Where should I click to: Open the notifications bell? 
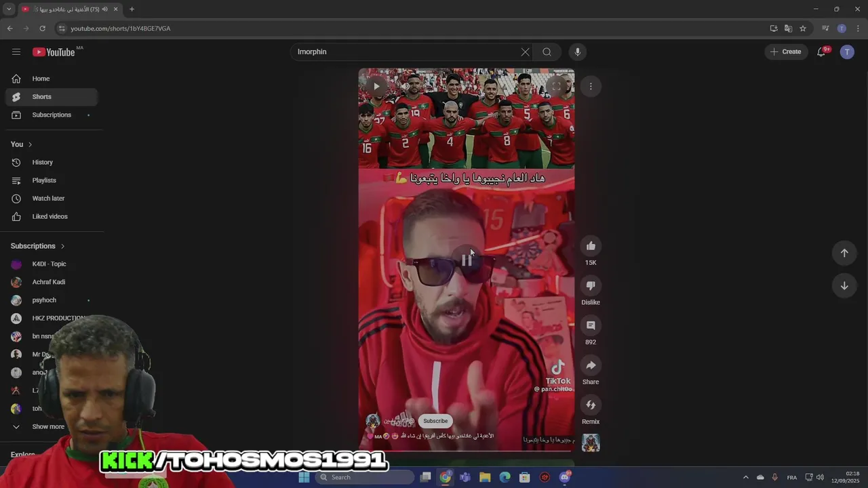click(821, 52)
